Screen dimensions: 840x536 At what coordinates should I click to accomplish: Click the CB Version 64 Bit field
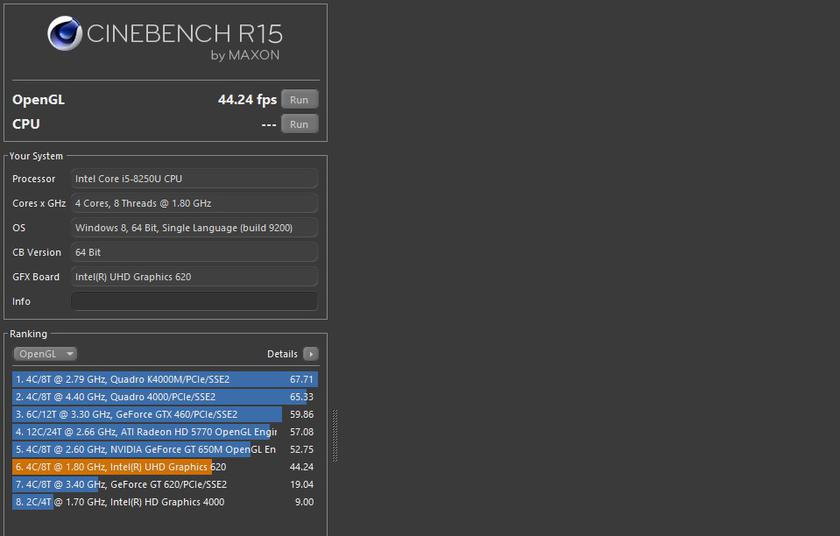[x=194, y=252]
